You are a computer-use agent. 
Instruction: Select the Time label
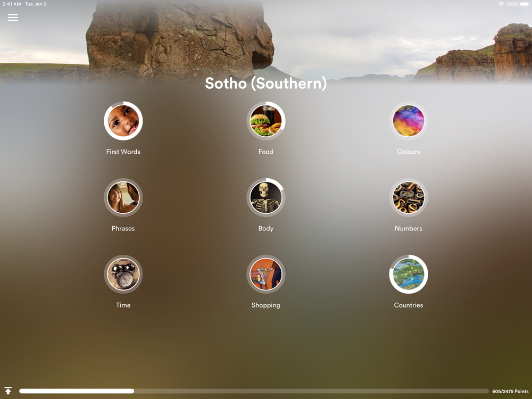click(123, 305)
